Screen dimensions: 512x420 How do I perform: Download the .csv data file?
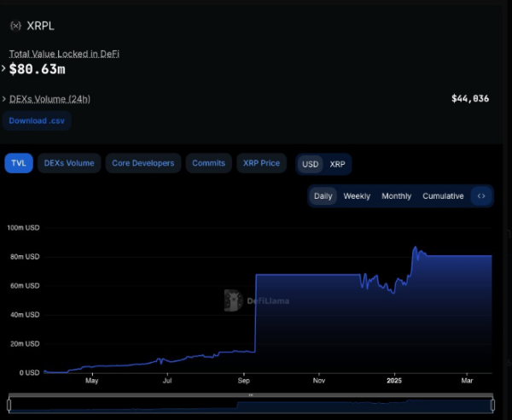37,121
